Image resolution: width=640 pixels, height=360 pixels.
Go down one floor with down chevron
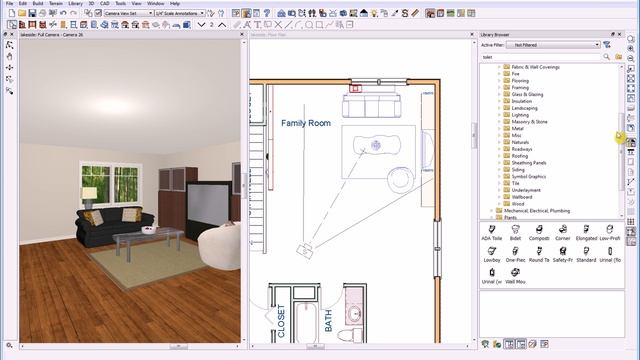point(201,25)
